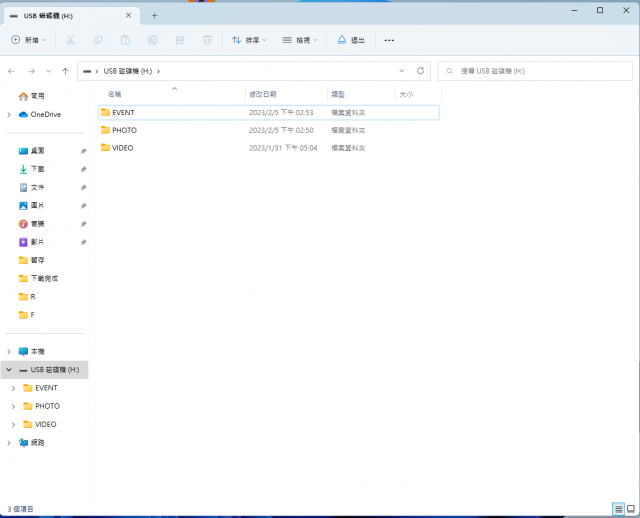Screen dimensions: 640x518
Task: Click the Rename icon in toolbar
Action: [x=153, y=40]
